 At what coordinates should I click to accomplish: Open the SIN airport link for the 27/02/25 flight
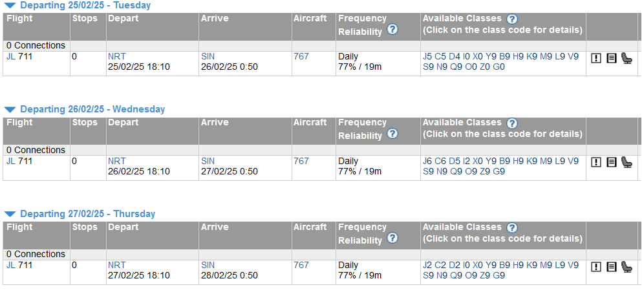pyautogui.click(x=208, y=265)
